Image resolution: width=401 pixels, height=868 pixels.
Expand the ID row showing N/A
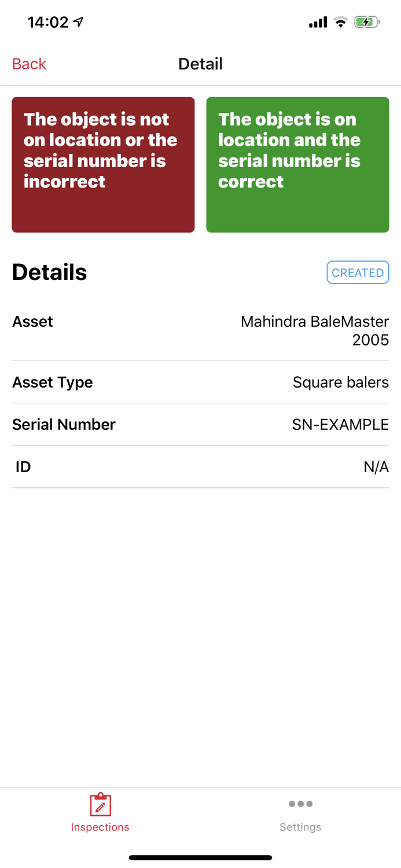pyautogui.click(x=200, y=466)
